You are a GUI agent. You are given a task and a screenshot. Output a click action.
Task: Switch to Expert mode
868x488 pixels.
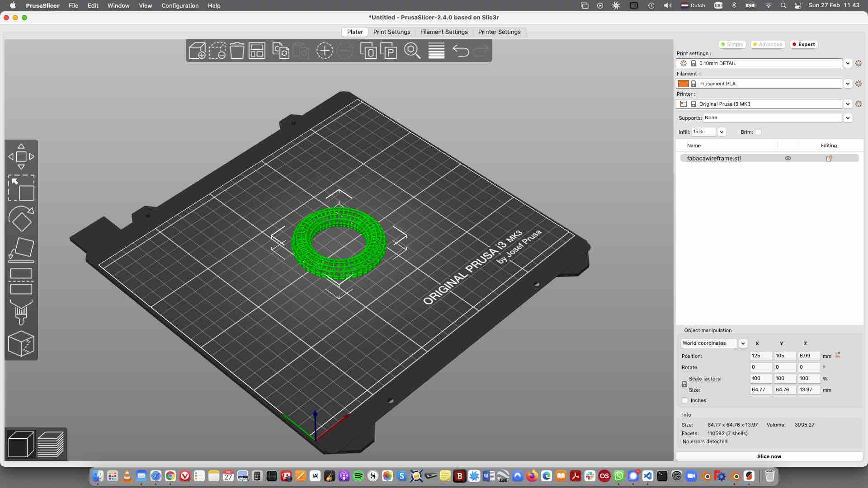coord(804,44)
